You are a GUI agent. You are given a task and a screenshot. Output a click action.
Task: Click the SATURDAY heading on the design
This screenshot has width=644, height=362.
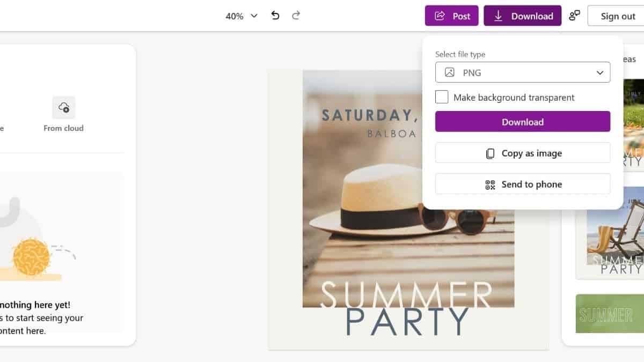pyautogui.click(x=369, y=115)
